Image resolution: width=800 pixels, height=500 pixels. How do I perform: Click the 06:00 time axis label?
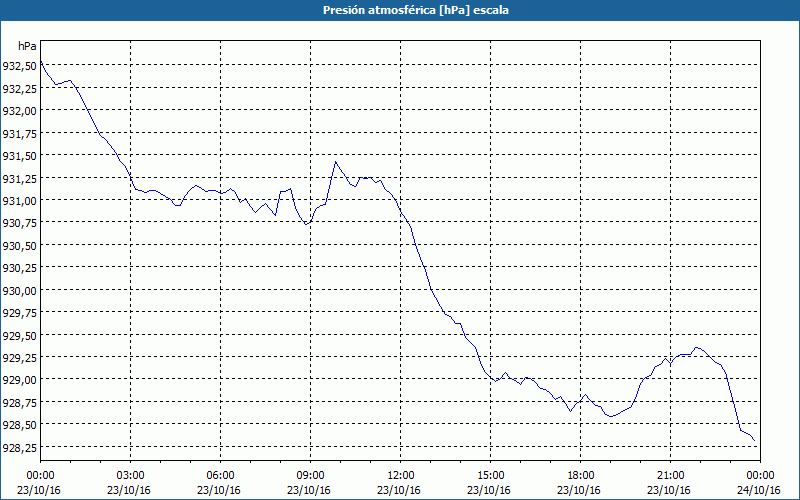click(x=220, y=476)
